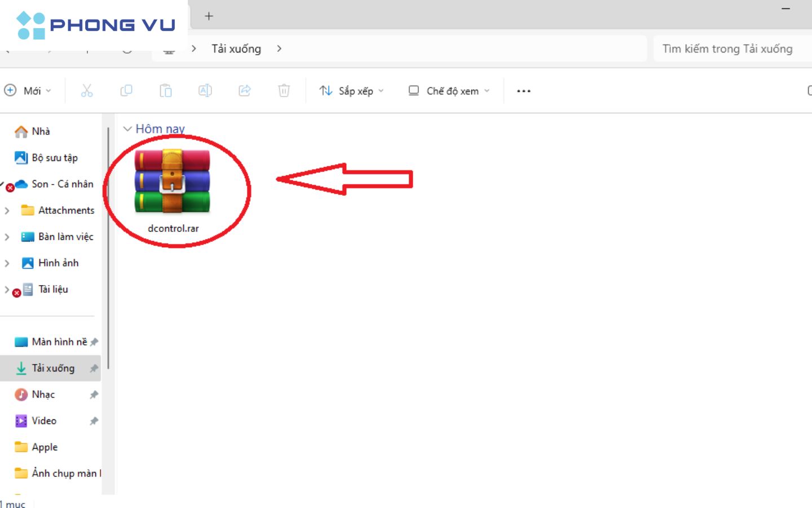Screen dimensions: 812x508
Task: Select Nhạc in quick access
Action: [x=43, y=395]
